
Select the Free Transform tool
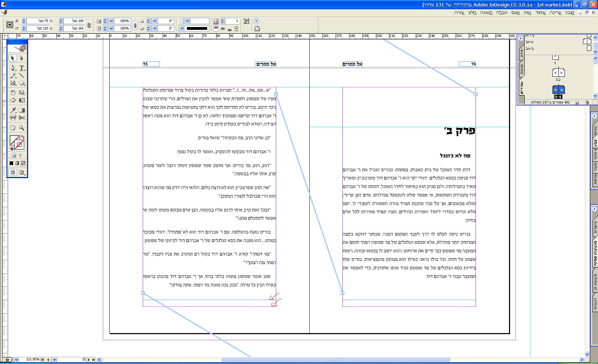click(x=22, y=100)
